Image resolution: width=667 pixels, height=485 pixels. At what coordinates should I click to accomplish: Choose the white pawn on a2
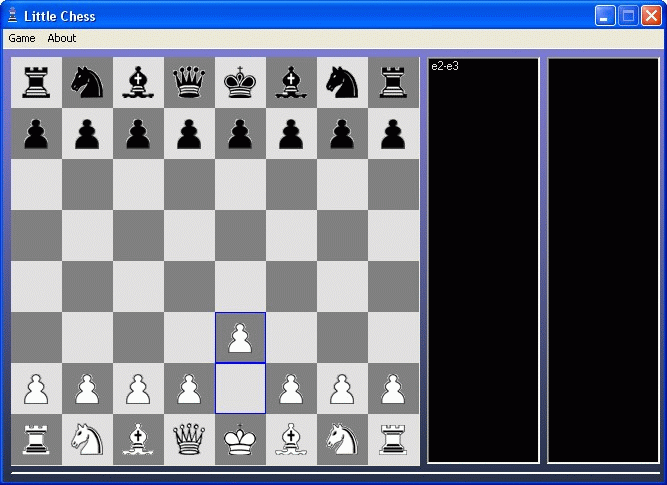(x=36, y=389)
